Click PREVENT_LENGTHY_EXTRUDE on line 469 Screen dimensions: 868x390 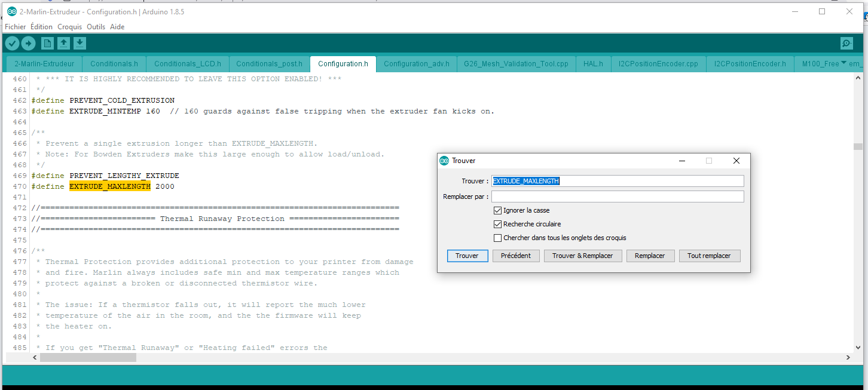(x=124, y=176)
